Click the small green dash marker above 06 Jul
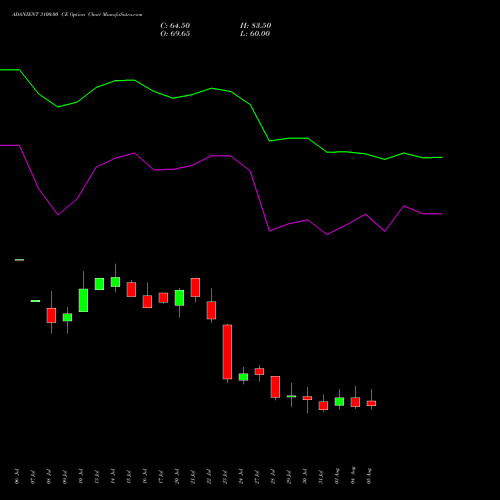Screen dimensions: 500x500 pyautogui.click(x=19, y=260)
